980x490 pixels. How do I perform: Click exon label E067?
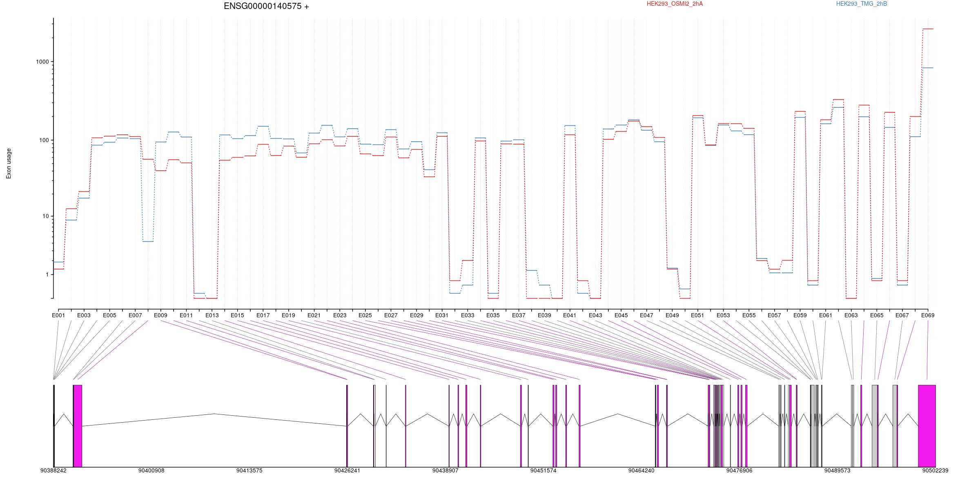coord(902,315)
